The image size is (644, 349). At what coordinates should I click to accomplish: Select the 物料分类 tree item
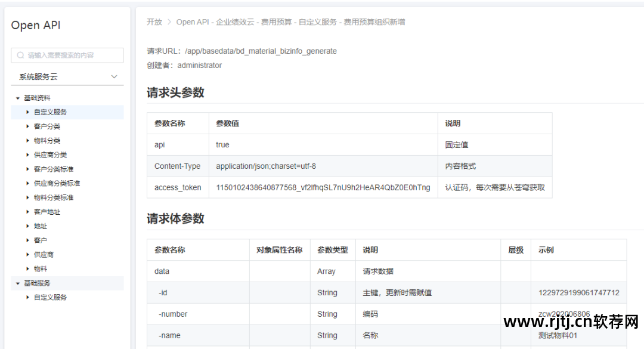coord(47,141)
